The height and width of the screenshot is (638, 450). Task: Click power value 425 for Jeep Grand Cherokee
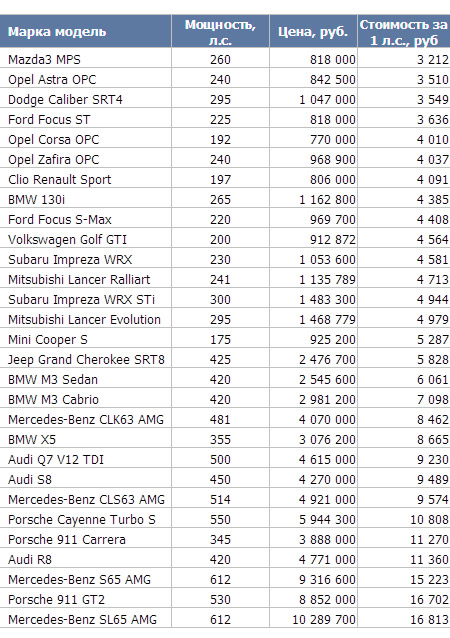[x=220, y=359]
